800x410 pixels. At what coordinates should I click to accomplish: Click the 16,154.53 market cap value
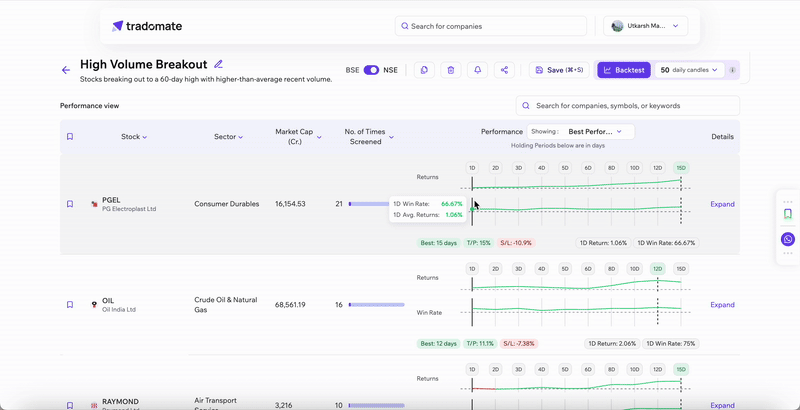click(x=290, y=204)
